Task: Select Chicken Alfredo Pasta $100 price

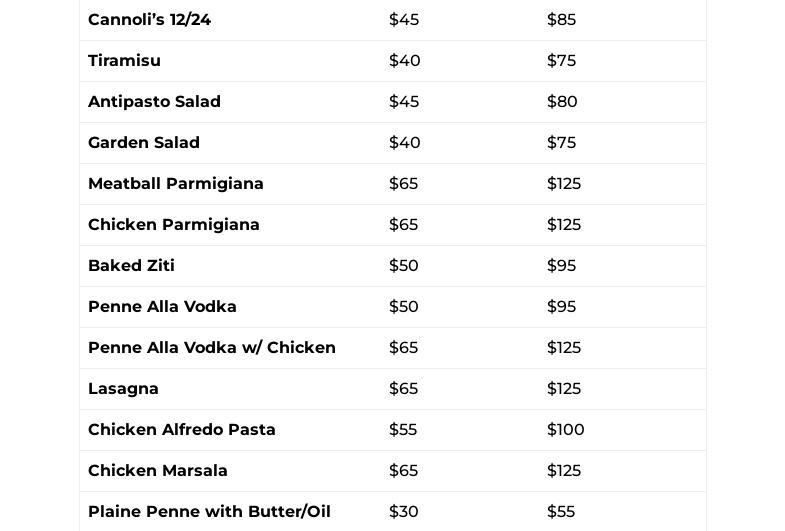Action: (x=565, y=430)
